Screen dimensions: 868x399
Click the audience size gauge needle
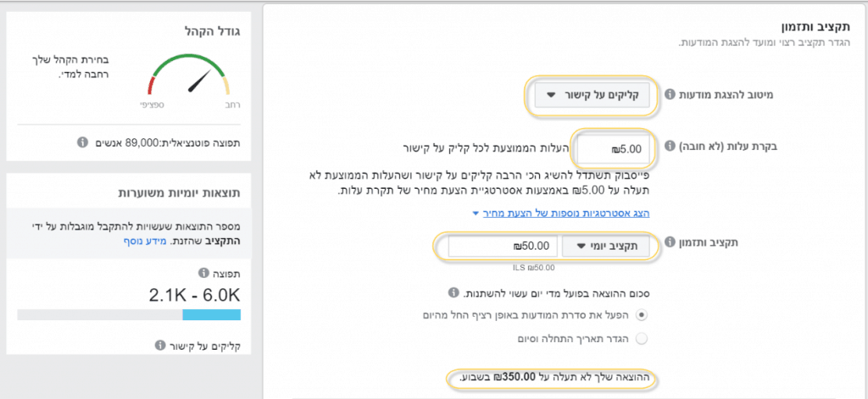[x=200, y=80]
